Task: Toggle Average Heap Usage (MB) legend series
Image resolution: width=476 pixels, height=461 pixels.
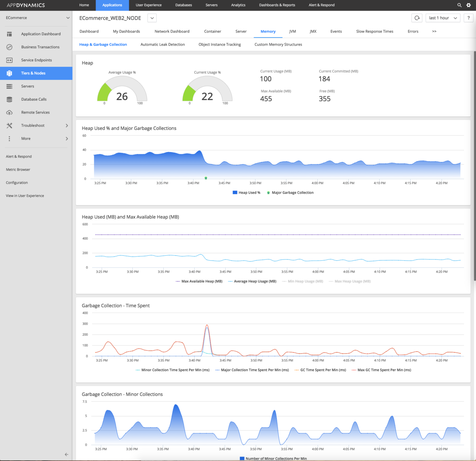Action: [252, 281]
